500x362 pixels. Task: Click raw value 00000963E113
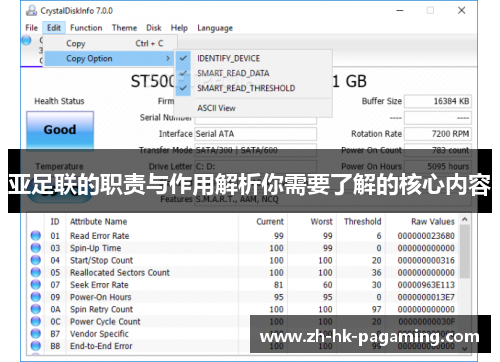click(x=426, y=285)
